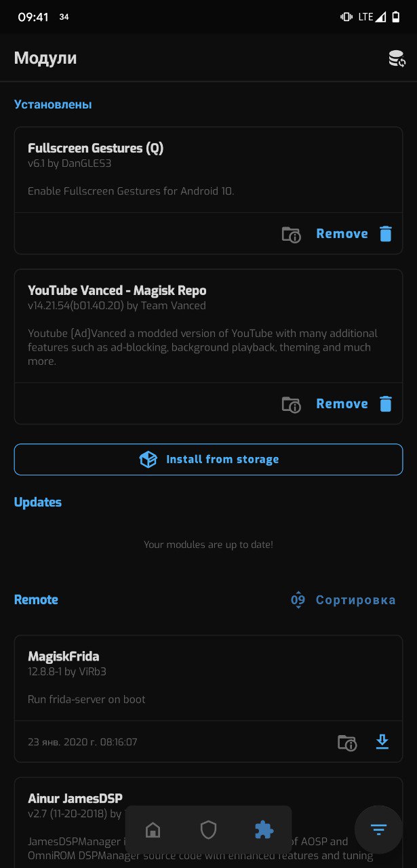The width and height of the screenshot is (417, 868).
Task: Tap trash icon for Fullscreen Gestures module
Action: click(386, 234)
